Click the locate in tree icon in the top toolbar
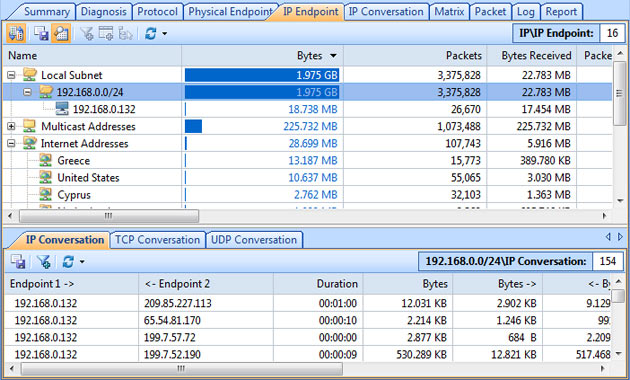 pos(125,34)
